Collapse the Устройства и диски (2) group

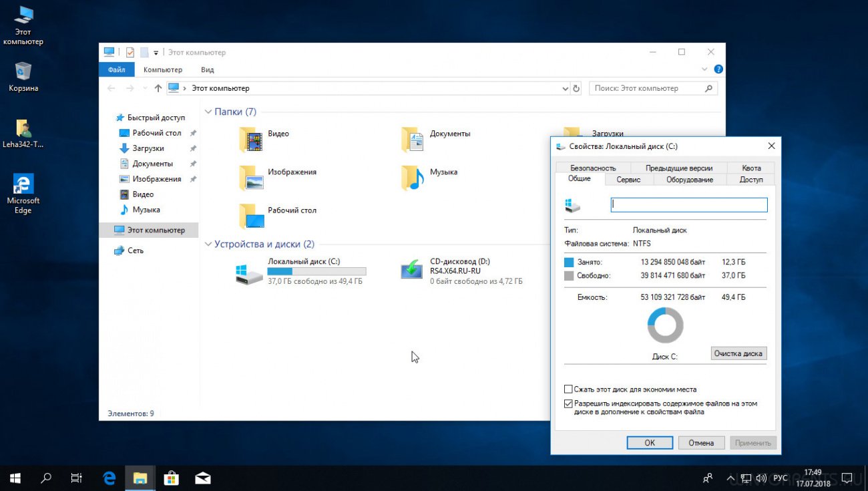[x=209, y=244]
